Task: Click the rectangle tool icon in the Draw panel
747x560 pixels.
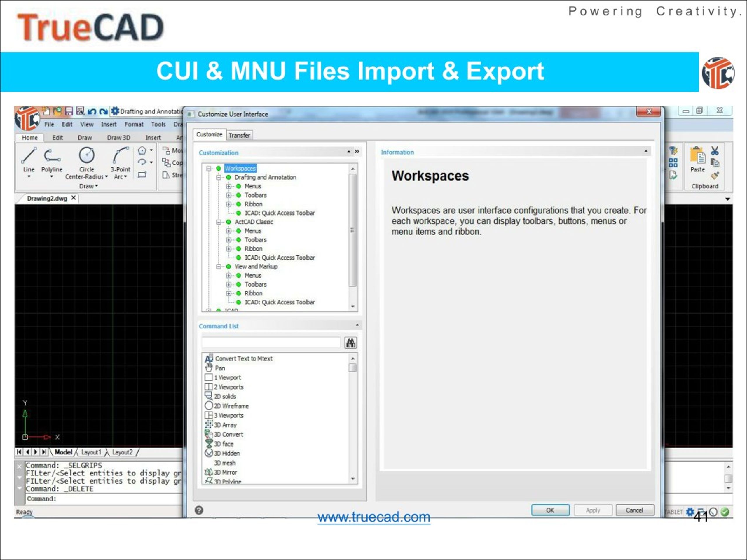Action: coord(142,174)
